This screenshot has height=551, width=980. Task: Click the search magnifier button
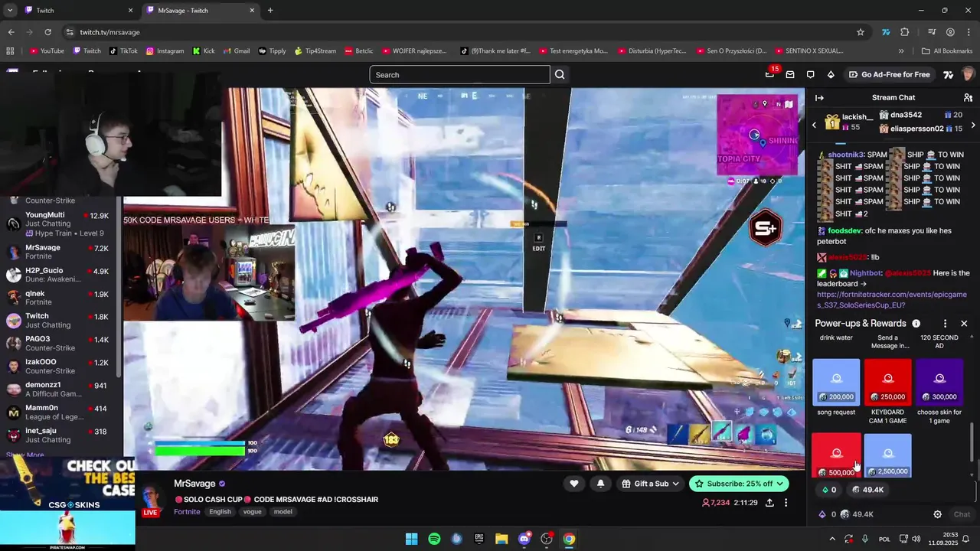560,74
